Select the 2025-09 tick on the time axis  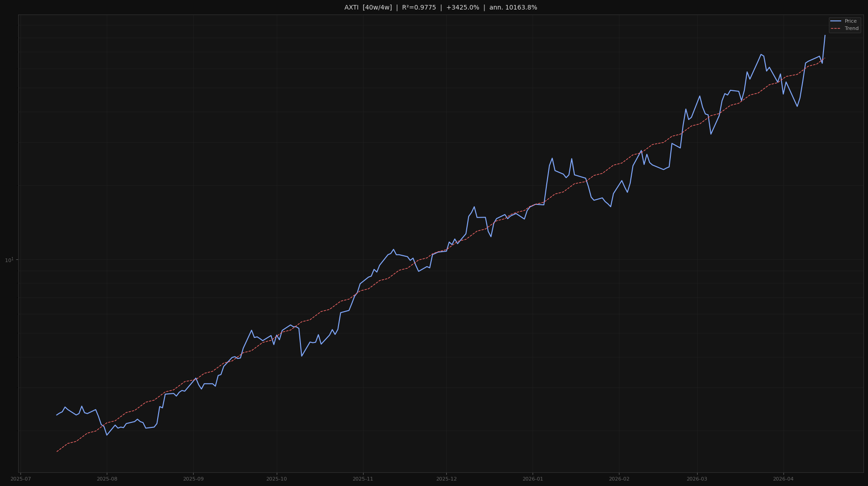point(193,479)
